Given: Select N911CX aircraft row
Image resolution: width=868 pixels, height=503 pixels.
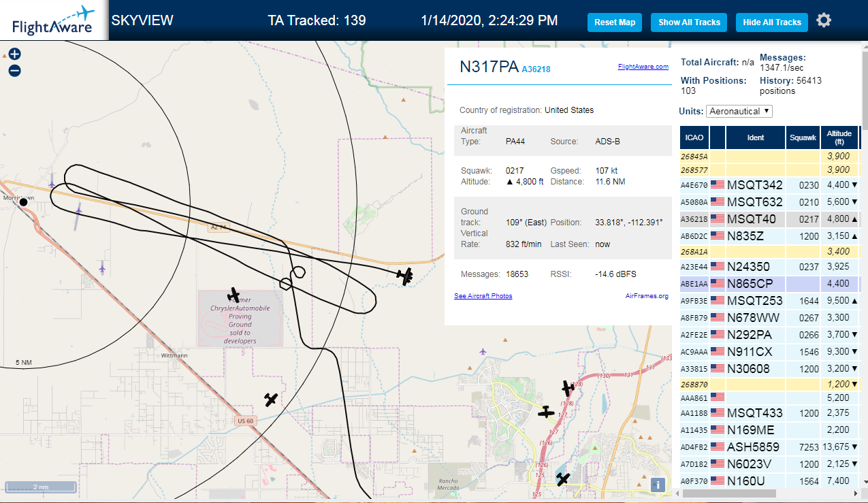Looking at the screenshot, I should click(769, 352).
